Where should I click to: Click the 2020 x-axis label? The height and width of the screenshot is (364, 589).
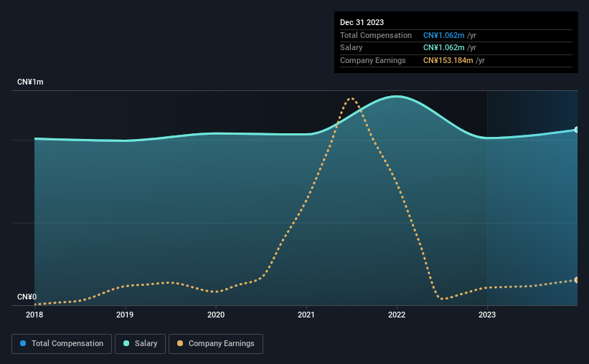[x=216, y=315]
